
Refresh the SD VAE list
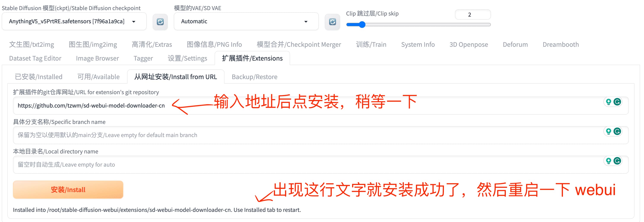coord(332,22)
